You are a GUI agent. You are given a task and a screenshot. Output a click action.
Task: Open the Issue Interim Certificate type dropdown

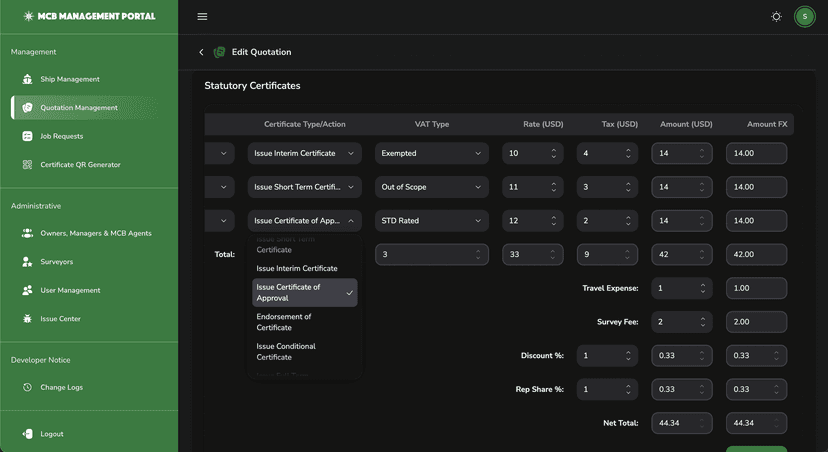pyautogui.click(x=305, y=153)
